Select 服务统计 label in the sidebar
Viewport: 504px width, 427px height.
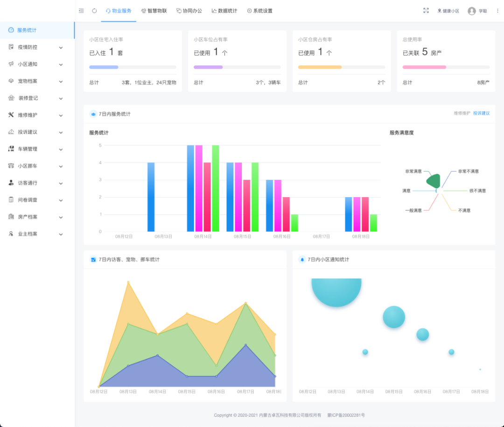click(x=27, y=30)
